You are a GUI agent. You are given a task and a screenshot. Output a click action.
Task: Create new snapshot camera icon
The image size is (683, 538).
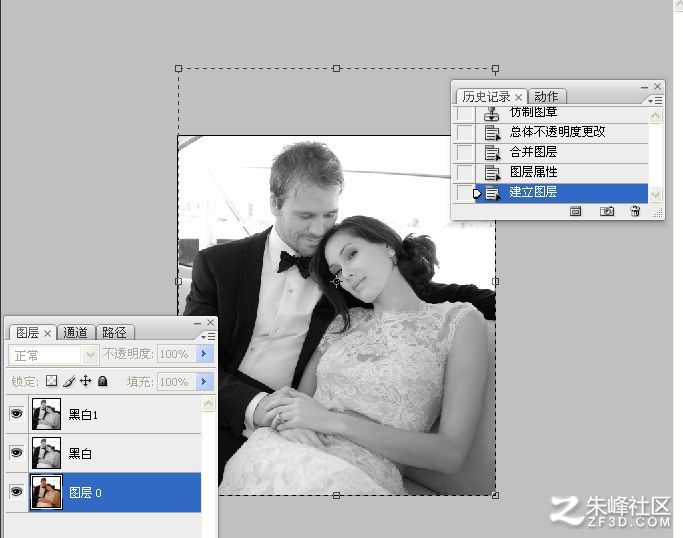click(607, 211)
